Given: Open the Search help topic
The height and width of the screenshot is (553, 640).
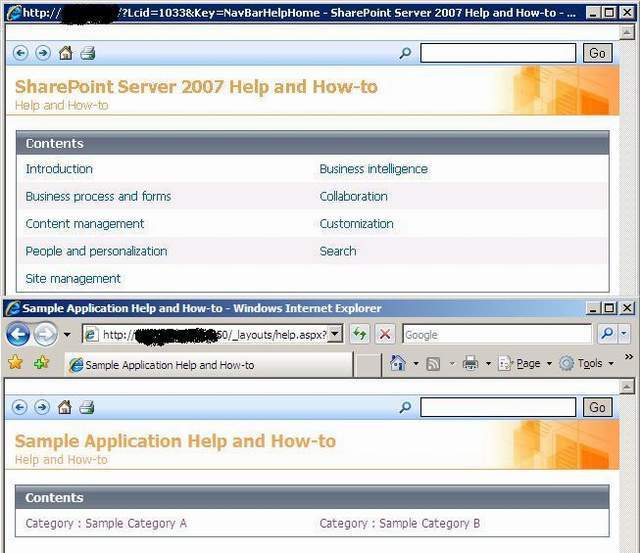Looking at the screenshot, I should point(338,251).
